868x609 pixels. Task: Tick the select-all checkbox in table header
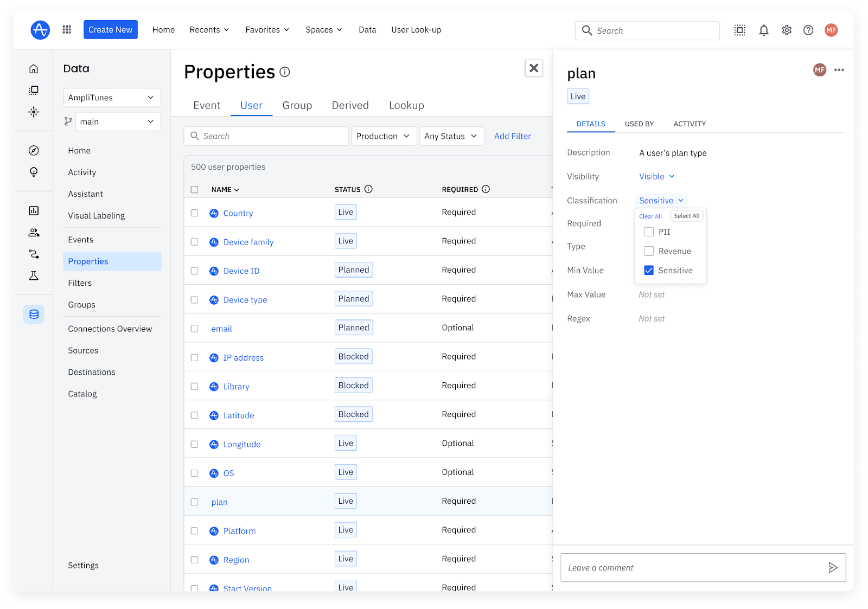click(x=194, y=190)
